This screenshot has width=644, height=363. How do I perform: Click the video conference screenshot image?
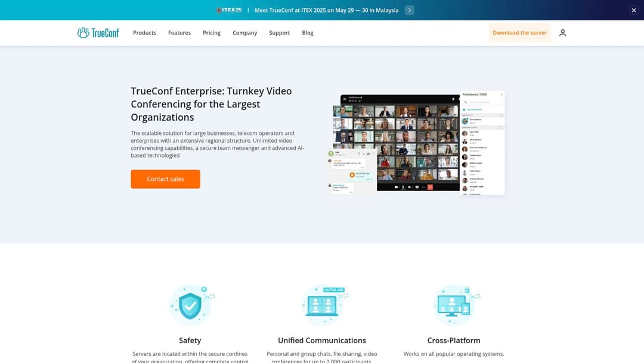[416, 143]
